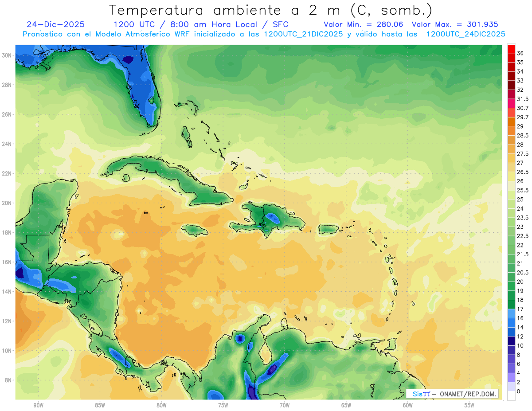Click legend value "36"

[x=520, y=53]
